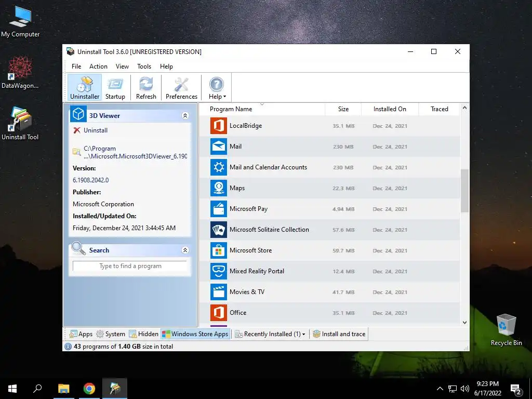Click the red X Uninstall icon
Screen dimensions: 532x399
[77, 130]
